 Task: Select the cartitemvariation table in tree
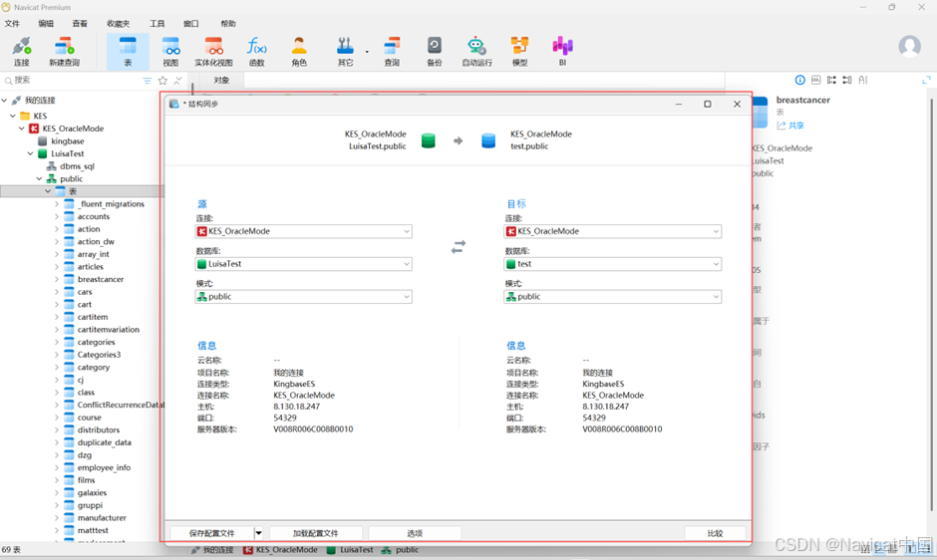pos(109,329)
